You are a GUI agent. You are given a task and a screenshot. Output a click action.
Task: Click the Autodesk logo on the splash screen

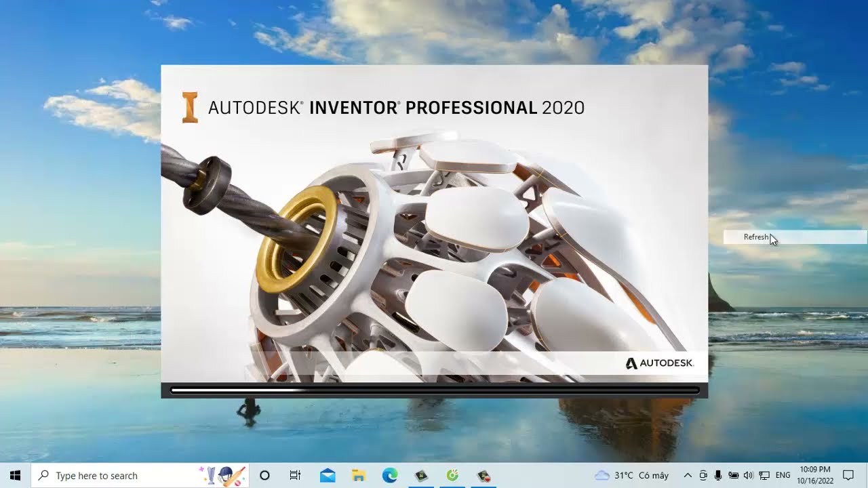point(659,363)
